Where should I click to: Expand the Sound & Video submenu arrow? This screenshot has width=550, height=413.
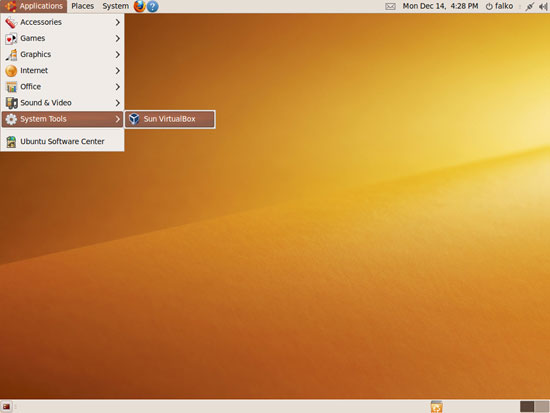[x=118, y=103]
